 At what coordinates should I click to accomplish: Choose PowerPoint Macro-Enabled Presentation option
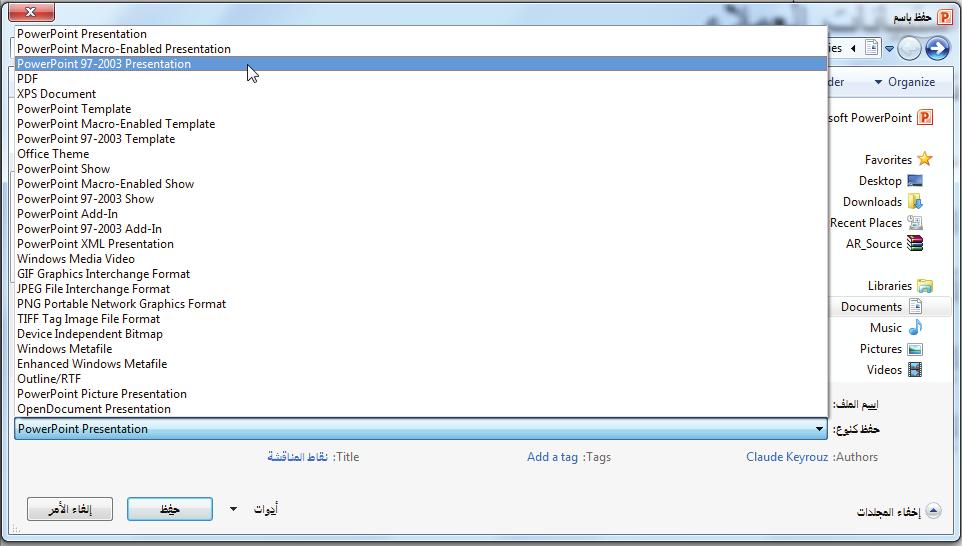421,48
